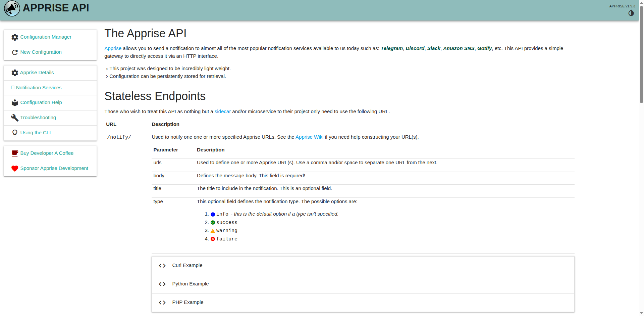Click the blue info type icon
This screenshot has width=644, height=316.
(x=213, y=214)
